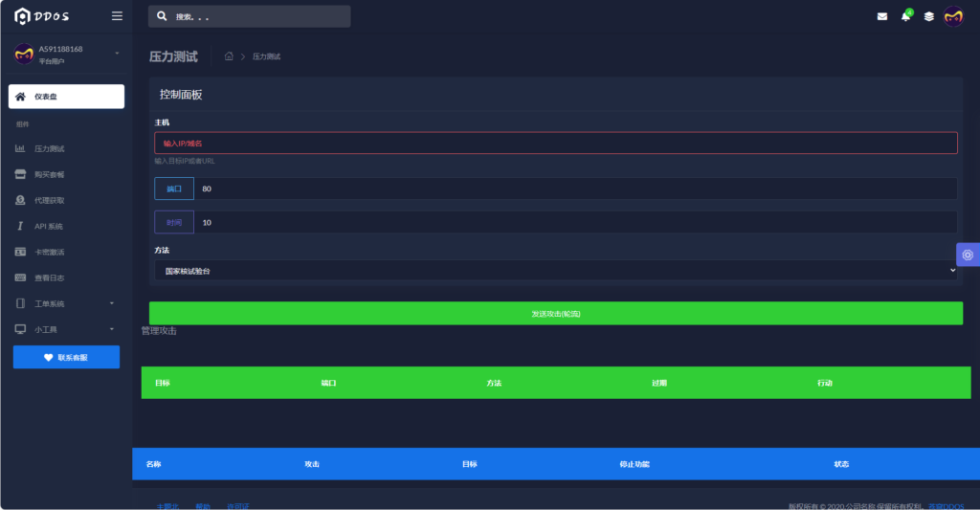Open the notification bell icon
The image size is (980, 510).
pyautogui.click(x=905, y=16)
